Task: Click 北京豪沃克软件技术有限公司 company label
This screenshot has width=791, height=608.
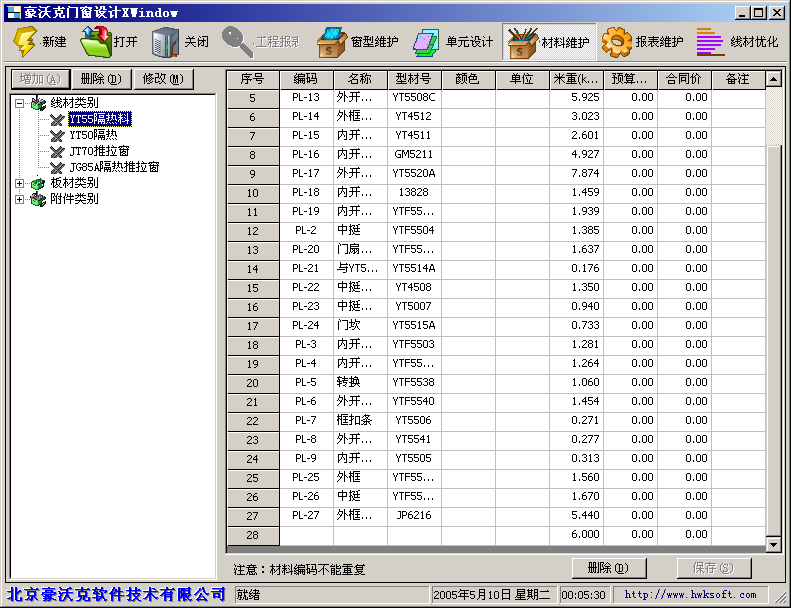Action: pos(117,594)
